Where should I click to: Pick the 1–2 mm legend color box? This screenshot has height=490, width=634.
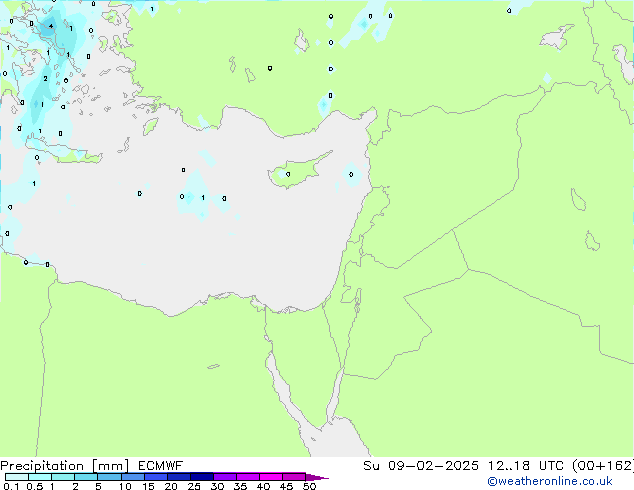tap(63, 477)
